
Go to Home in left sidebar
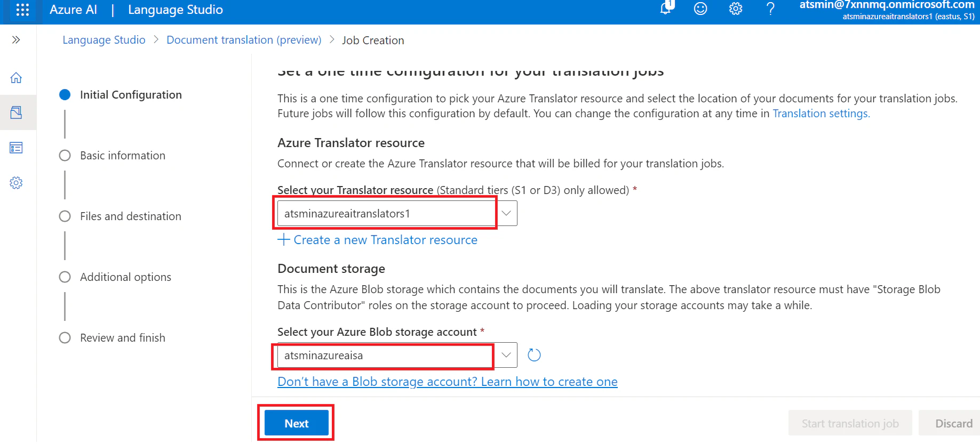16,78
